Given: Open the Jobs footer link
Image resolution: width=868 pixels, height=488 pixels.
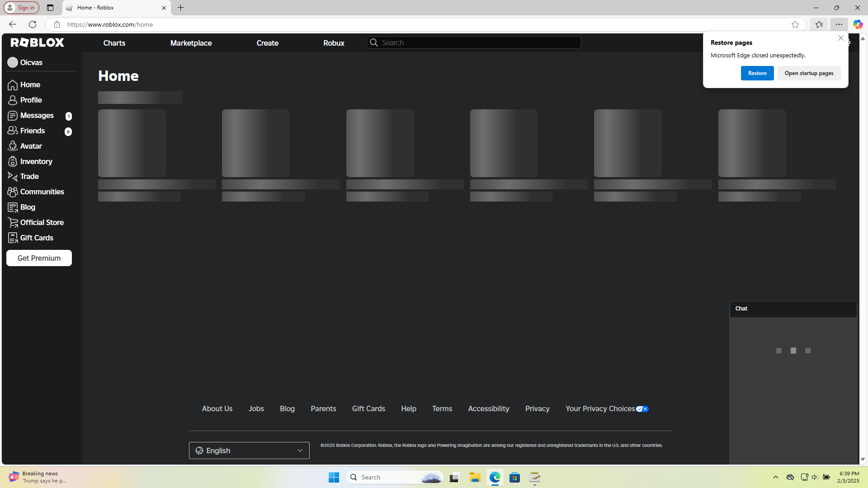Looking at the screenshot, I should tap(256, 408).
